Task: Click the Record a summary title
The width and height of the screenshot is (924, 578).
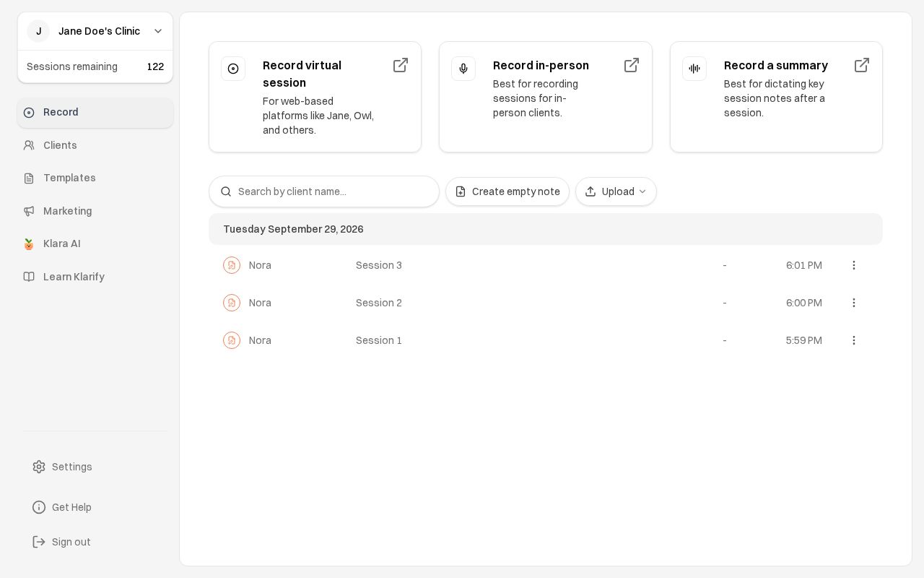Action: [776, 65]
